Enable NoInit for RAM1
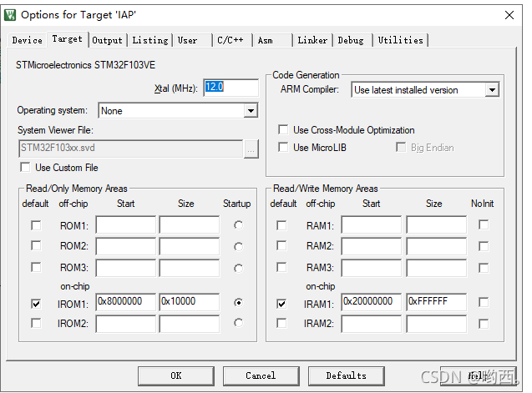 coord(484,224)
